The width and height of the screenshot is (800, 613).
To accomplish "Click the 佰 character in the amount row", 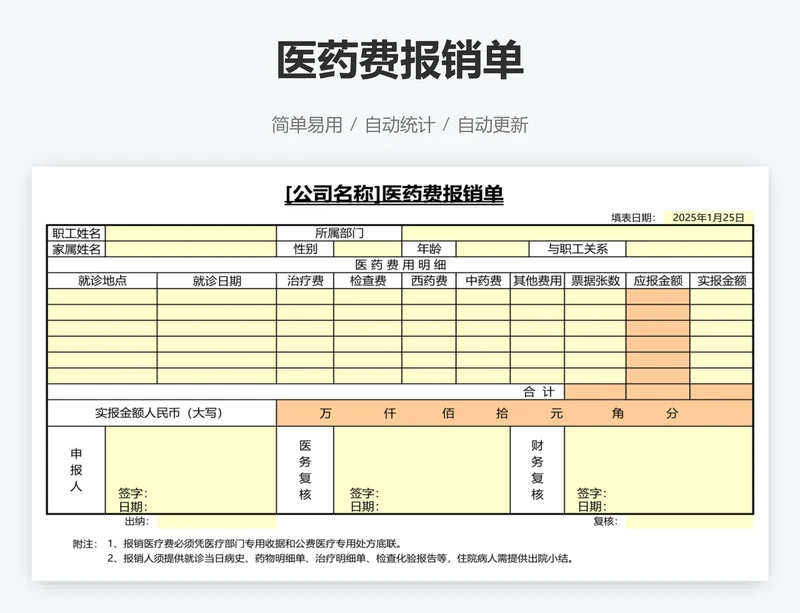I will [x=448, y=413].
